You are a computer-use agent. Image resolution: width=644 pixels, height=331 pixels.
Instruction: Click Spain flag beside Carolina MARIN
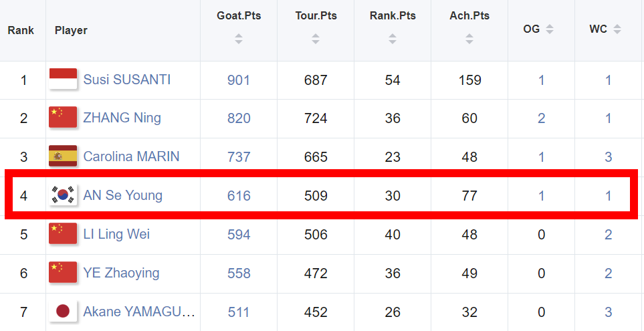tap(63, 156)
